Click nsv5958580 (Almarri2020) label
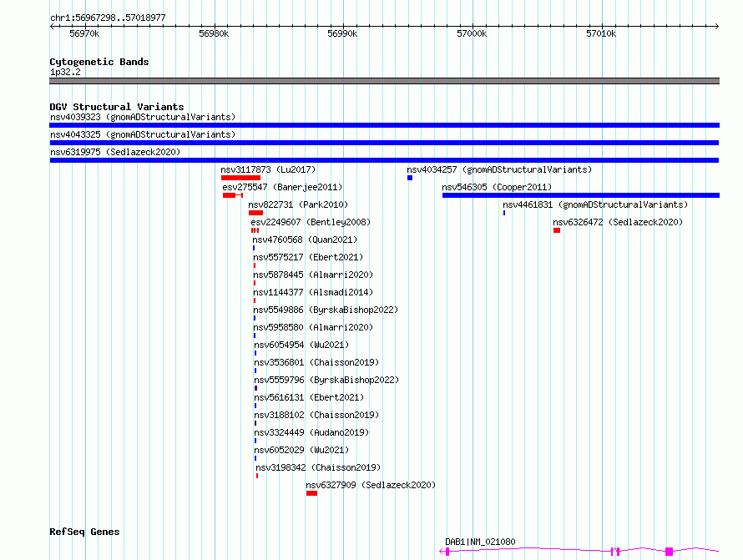This screenshot has height=560, width=743. 313,327
